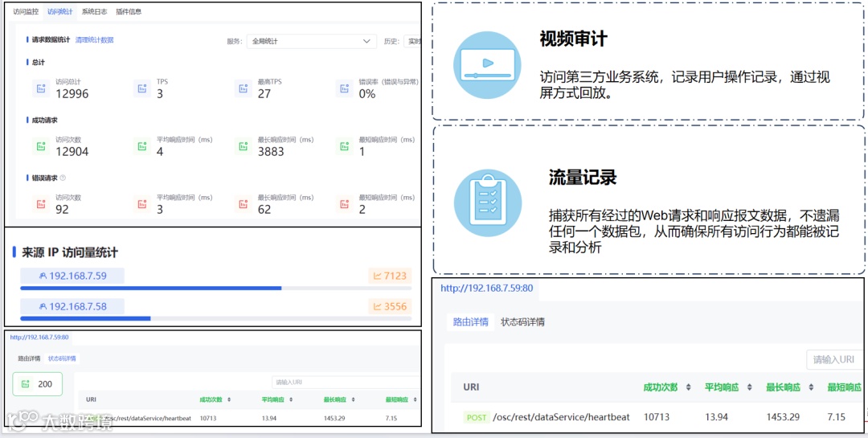The height and width of the screenshot is (438, 868).
Task: Select the 访问统计 tab
Action: click(59, 11)
